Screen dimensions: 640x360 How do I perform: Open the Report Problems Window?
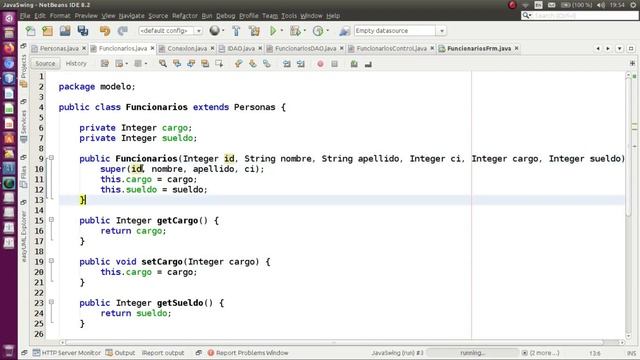[248, 353]
